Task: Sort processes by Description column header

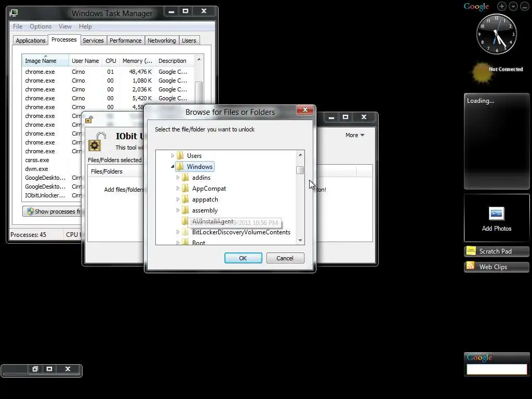Action: (175, 61)
